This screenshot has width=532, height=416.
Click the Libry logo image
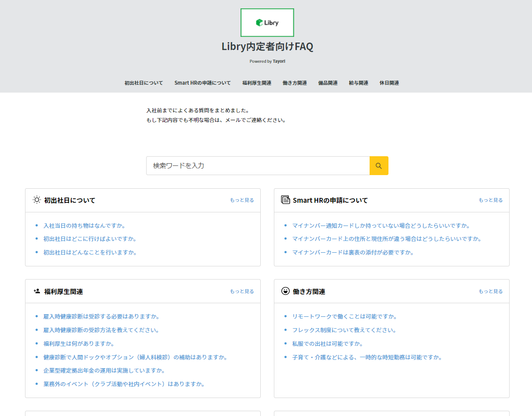[x=267, y=22]
